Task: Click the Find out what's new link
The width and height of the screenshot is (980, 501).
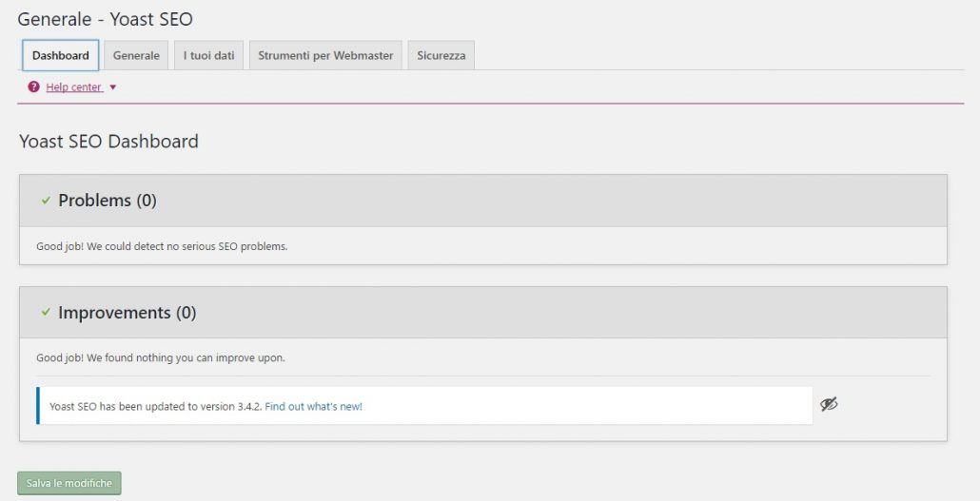Action: click(x=314, y=407)
